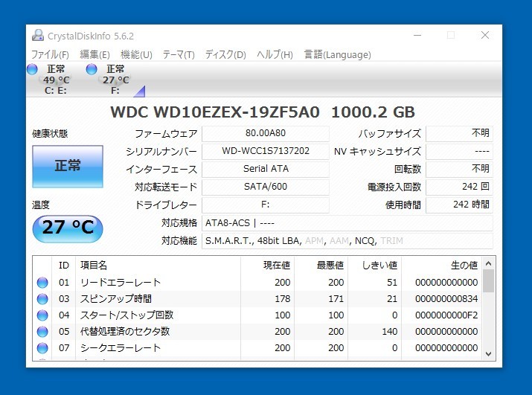Click raw value 0000000000F2

pos(446,315)
